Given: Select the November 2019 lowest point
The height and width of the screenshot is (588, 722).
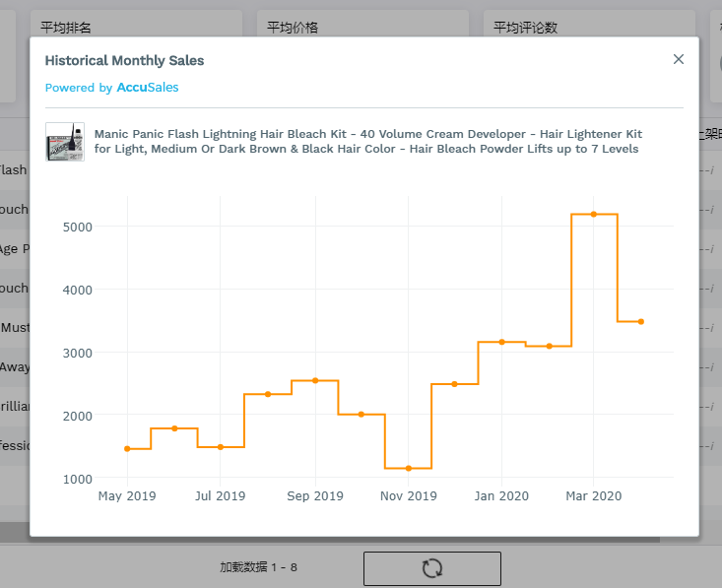Looking at the screenshot, I should click(x=408, y=468).
